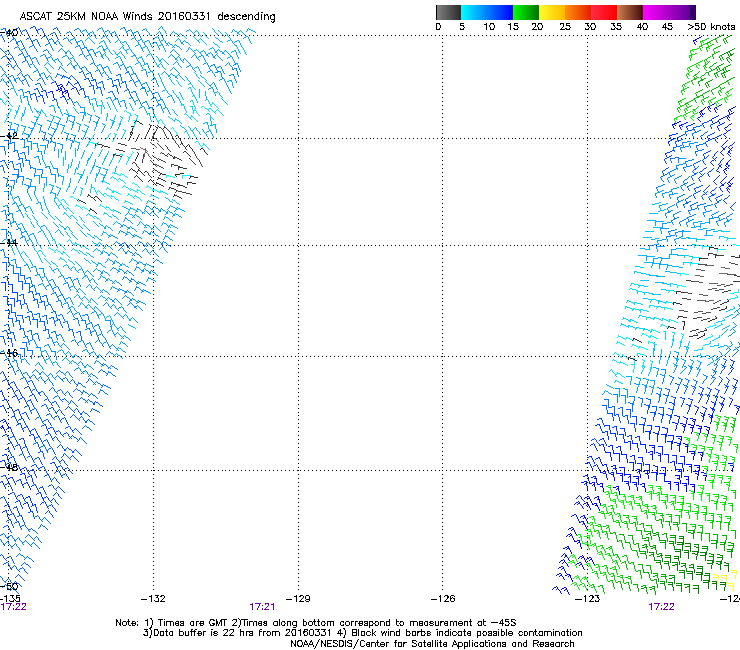The image size is (740, 650).
Task: Click the gray 0-5 knots legend segment
Action: point(448,12)
